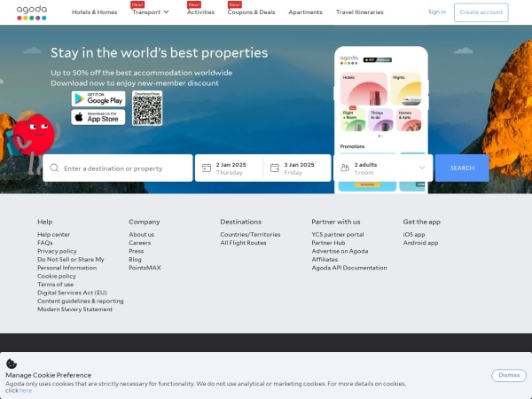
Task: Open the check-out date 3 Jan 2025
Action: [297, 168]
